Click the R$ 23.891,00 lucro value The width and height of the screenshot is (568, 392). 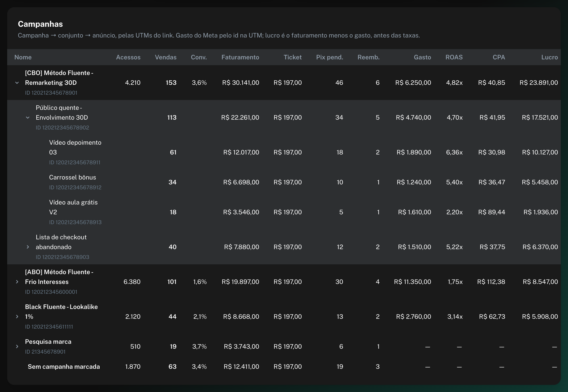[539, 83]
